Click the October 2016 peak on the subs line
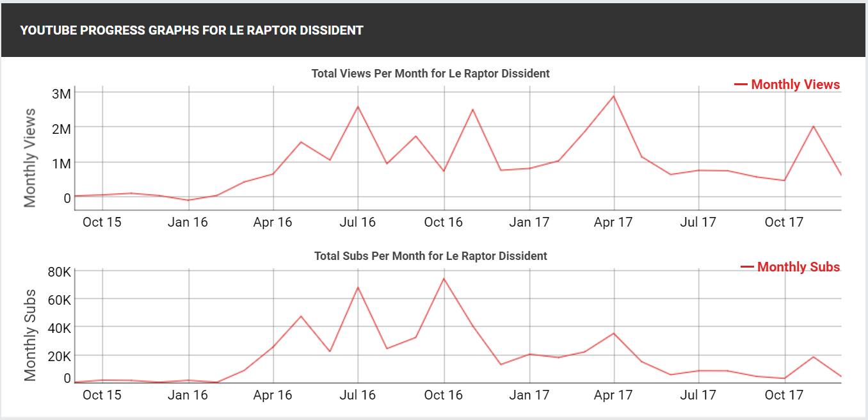 [x=444, y=278]
